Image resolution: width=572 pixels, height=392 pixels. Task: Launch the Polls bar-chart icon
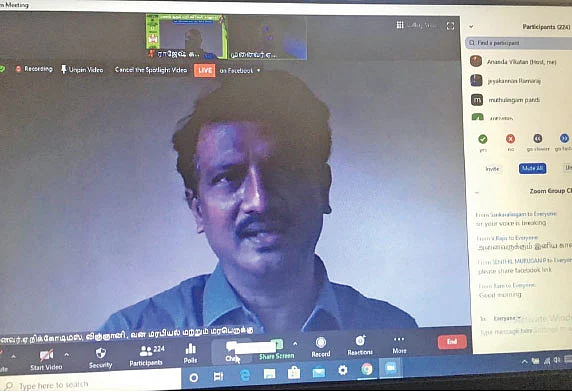pos(190,349)
